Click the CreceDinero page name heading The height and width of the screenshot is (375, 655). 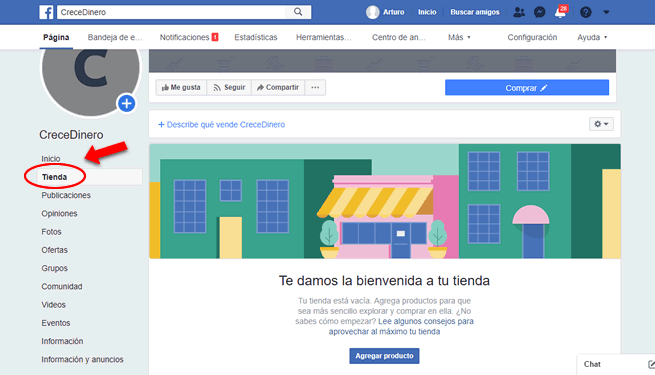[x=71, y=134]
